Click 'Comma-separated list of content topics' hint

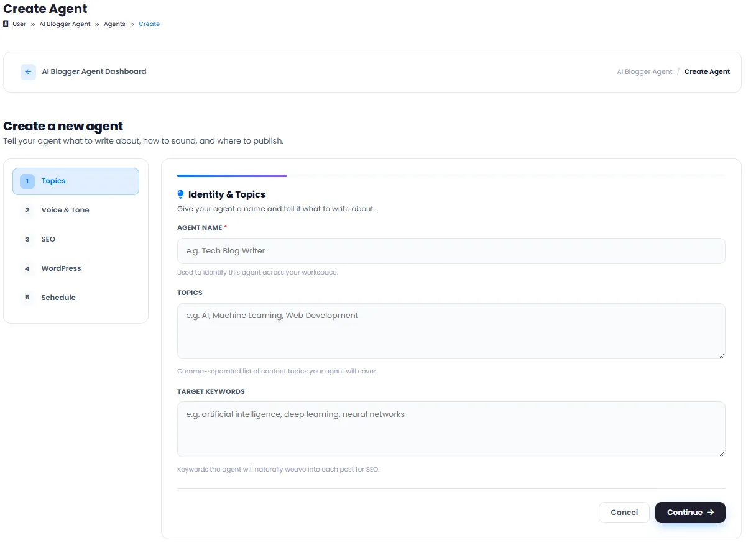pos(277,372)
